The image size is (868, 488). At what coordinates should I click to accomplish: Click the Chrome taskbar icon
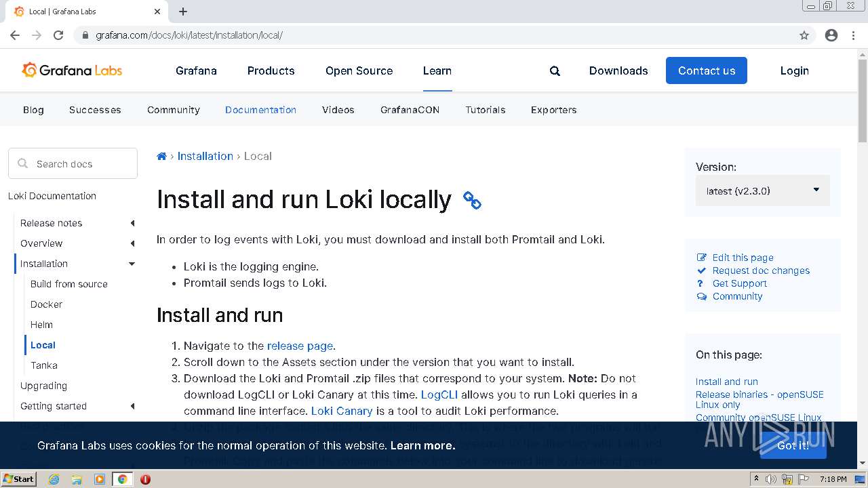coord(122,479)
